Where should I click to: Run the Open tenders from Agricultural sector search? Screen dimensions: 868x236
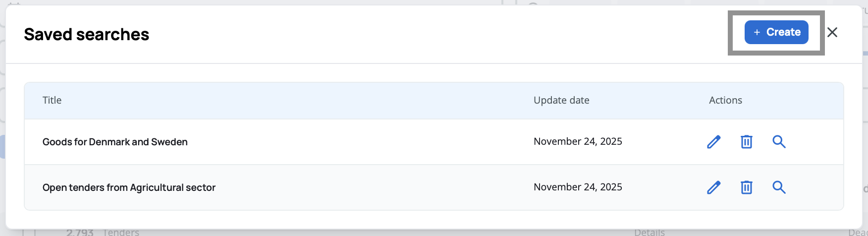pyautogui.click(x=779, y=187)
